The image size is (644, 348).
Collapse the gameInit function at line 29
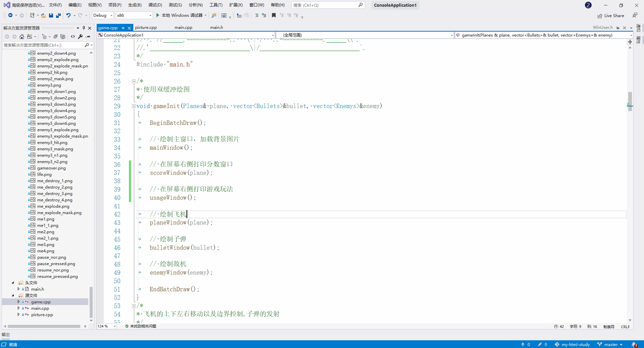pos(134,106)
